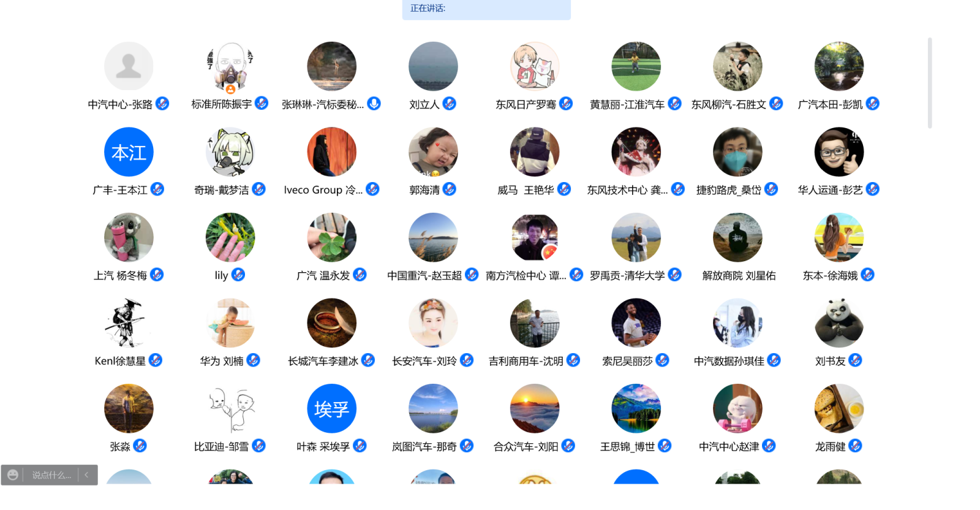
Task: Select the panda avatar of 刘书友
Action: pyautogui.click(x=839, y=323)
